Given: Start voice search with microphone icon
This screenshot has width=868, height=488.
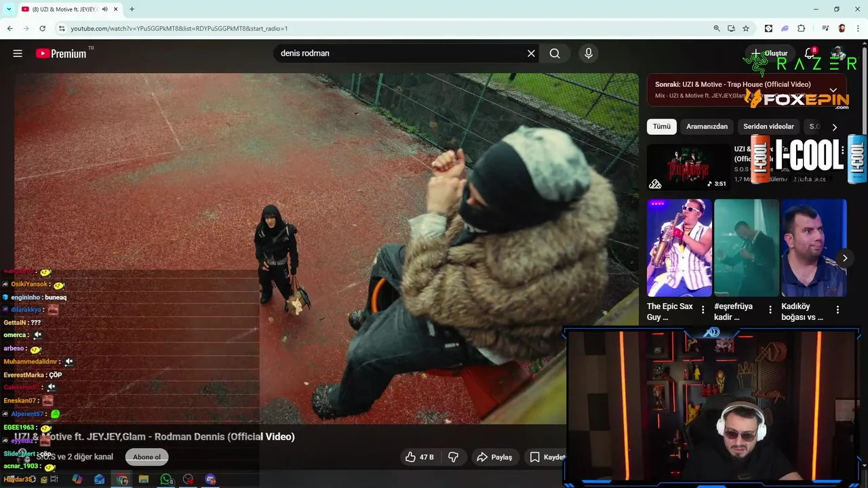Looking at the screenshot, I should click(x=589, y=54).
